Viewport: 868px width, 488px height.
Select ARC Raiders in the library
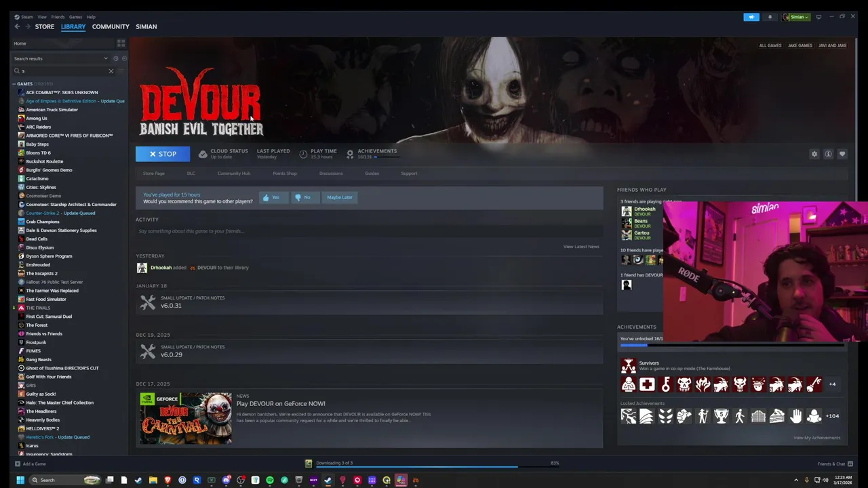38,127
